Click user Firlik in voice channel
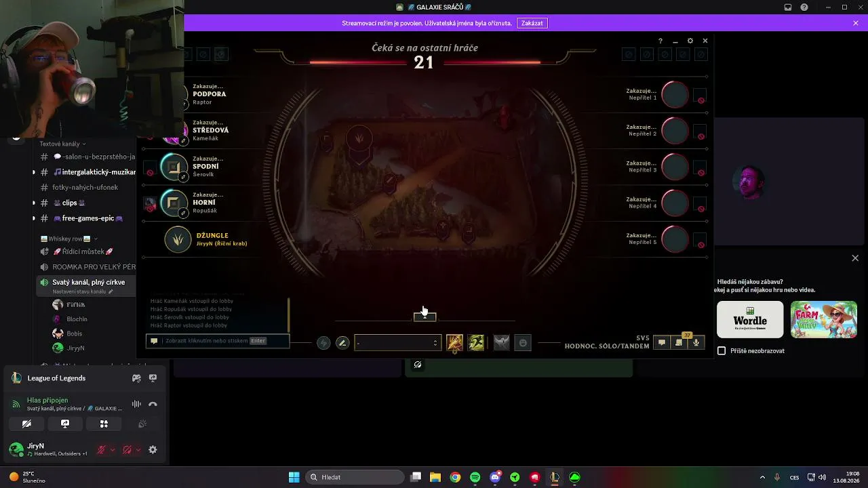The image size is (868, 488). click(76, 305)
